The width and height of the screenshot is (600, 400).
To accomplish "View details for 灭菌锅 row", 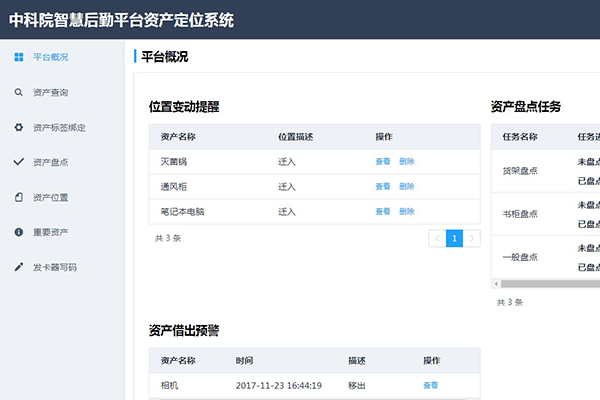I will (x=382, y=161).
